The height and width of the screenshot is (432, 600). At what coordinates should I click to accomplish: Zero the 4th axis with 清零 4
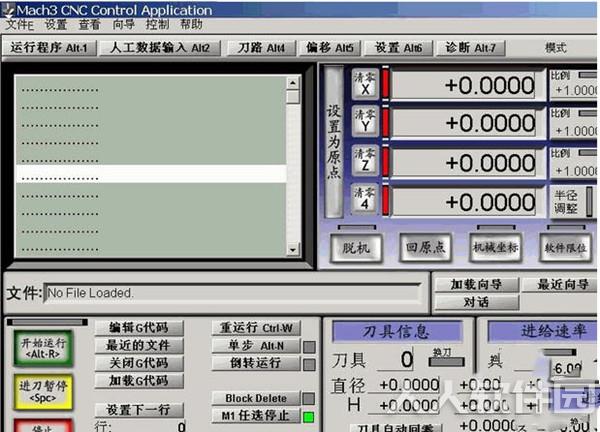(x=365, y=199)
